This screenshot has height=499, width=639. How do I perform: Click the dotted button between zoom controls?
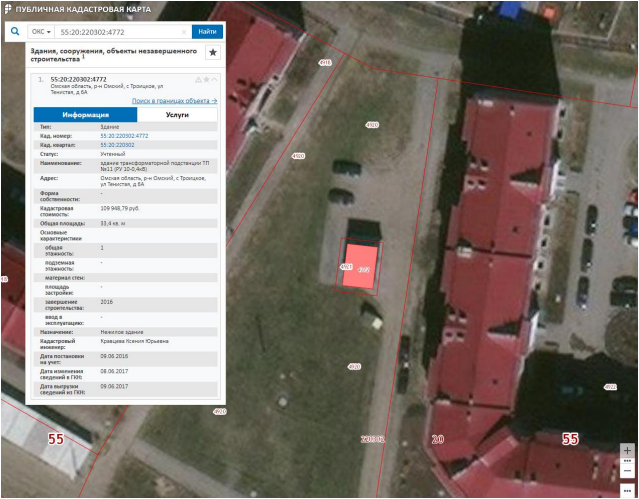click(x=627, y=461)
